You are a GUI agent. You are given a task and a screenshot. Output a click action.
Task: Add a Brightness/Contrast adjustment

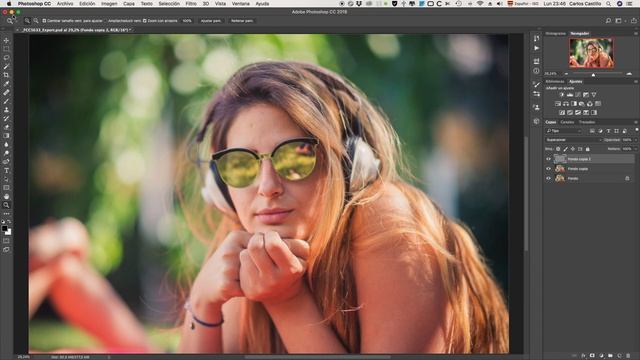pos(562,95)
